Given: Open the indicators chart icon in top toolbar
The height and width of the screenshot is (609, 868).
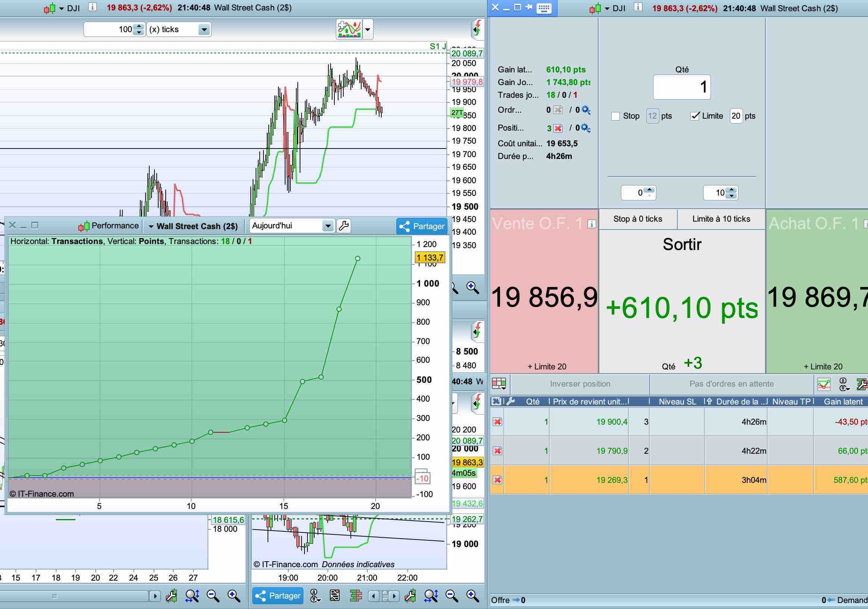Looking at the screenshot, I should click(x=349, y=29).
